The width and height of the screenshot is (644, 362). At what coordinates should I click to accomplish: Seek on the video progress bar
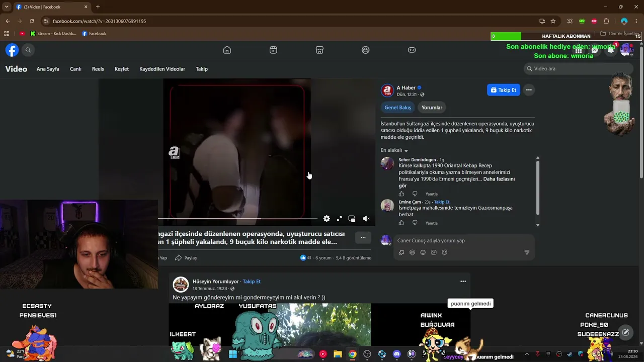point(237,219)
